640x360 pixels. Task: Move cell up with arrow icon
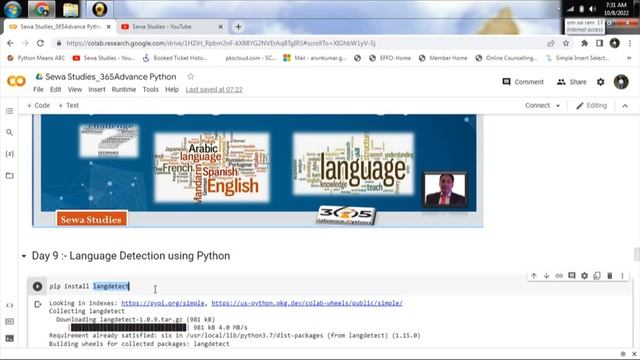[x=534, y=276]
